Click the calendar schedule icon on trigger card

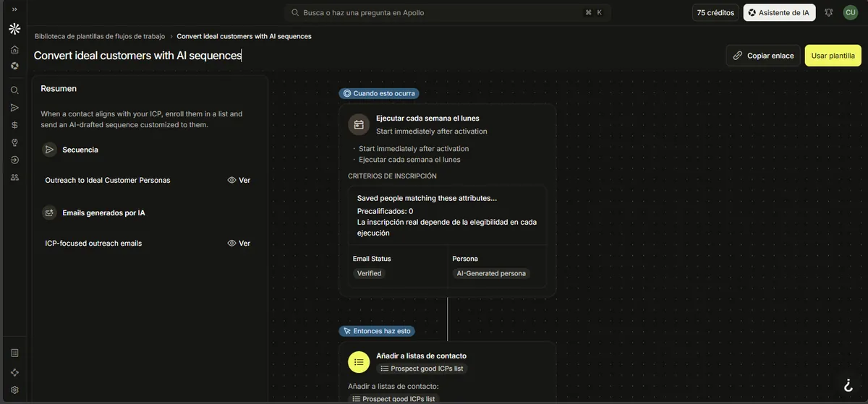coord(359,124)
